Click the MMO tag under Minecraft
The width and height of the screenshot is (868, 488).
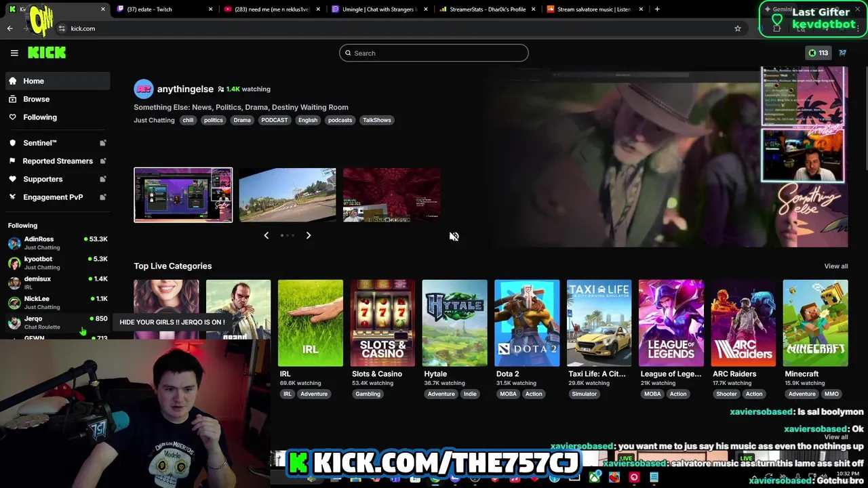831,394
